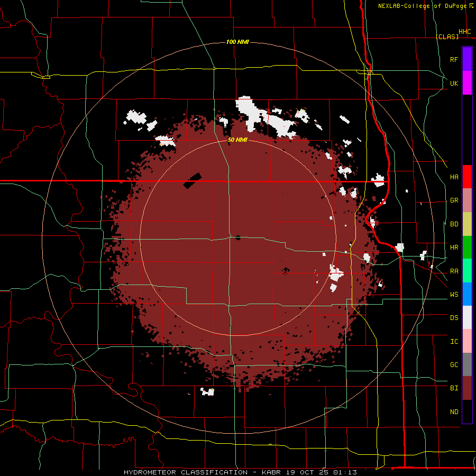Click the "100 NMI" range ring label
Image resolution: width=476 pixels, height=476 pixels.
237,42
